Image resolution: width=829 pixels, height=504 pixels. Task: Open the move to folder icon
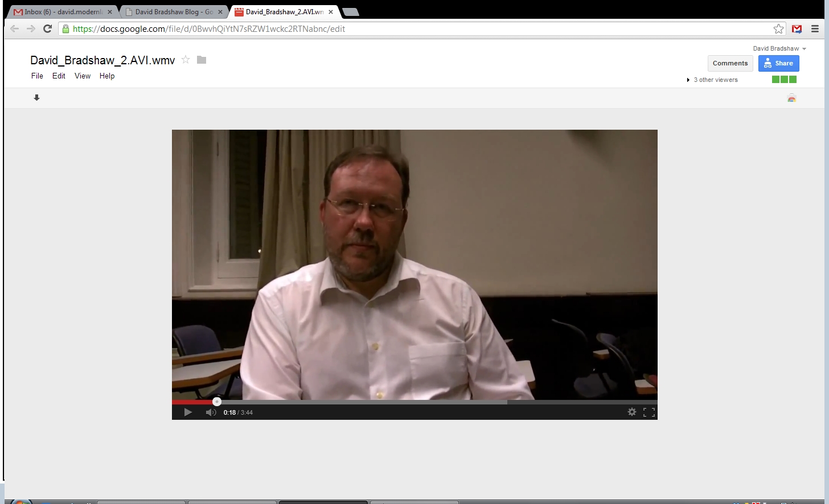(x=202, y=60)
